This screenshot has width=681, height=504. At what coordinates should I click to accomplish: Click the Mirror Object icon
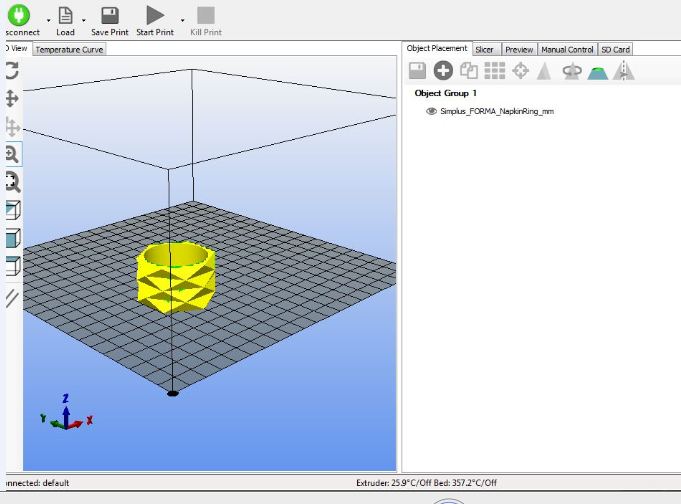tap(624, 70)
